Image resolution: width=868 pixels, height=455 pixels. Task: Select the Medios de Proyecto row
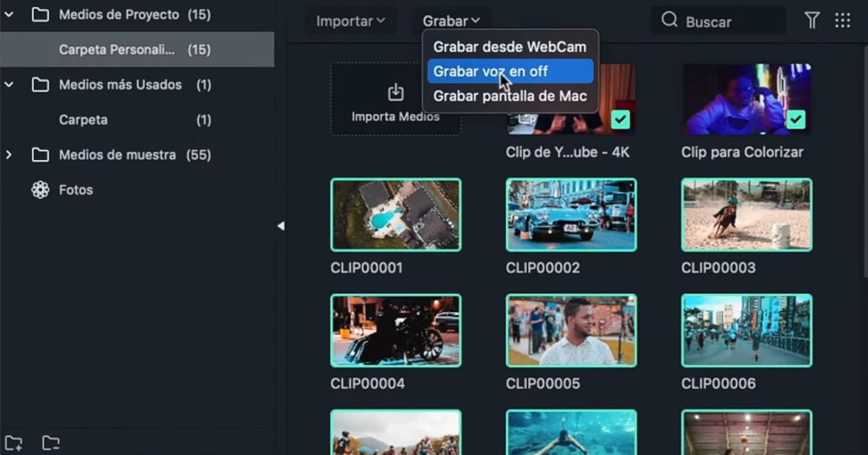(137, 14)
